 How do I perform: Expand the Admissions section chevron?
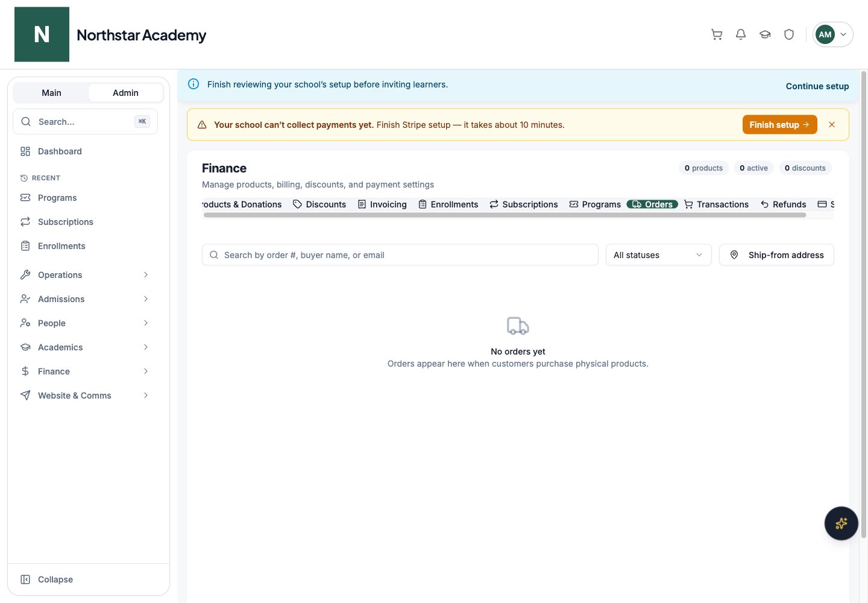pos(146,299)
